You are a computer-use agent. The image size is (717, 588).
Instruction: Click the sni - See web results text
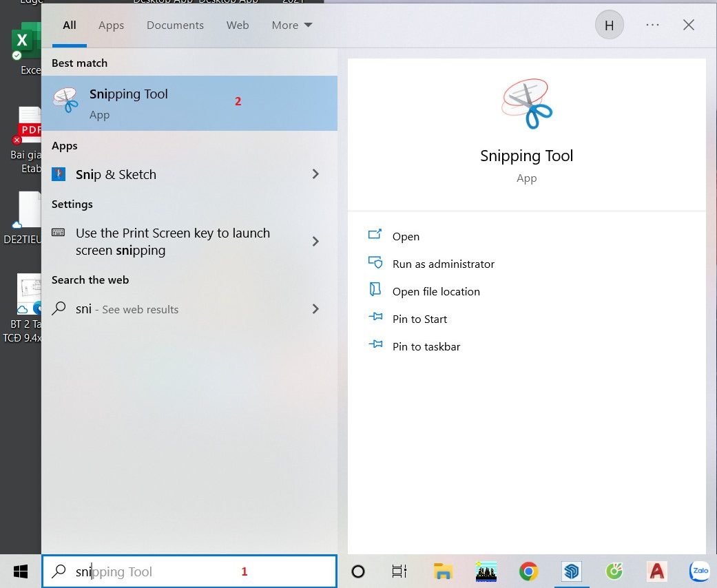127,310
